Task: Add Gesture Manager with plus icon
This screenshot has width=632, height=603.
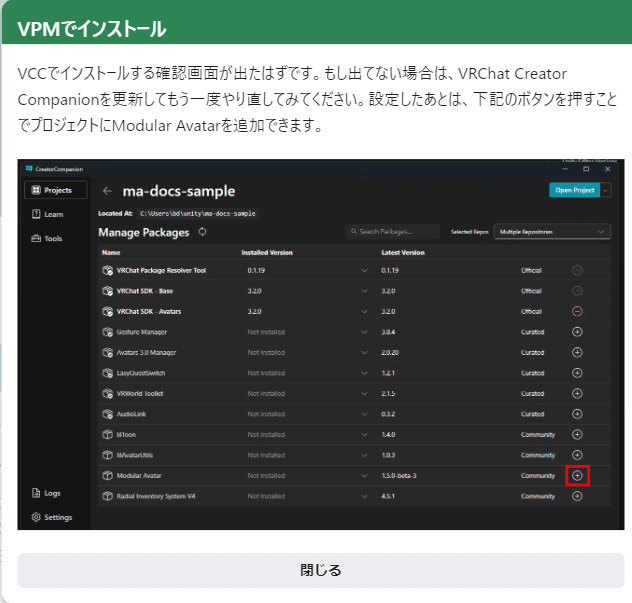Action: click(577, 332)
